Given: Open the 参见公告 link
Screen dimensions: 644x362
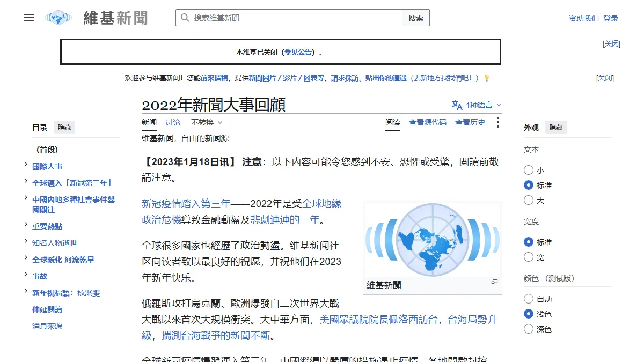Looking at the screenshot, I should pyautogui.click(x=298, y=52).
